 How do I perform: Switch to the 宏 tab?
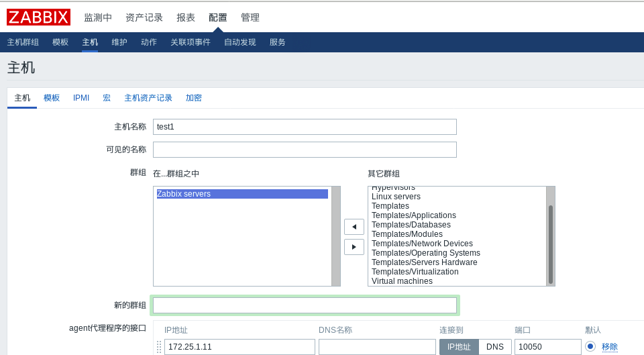pyautogui.click(x=107, y=98)
